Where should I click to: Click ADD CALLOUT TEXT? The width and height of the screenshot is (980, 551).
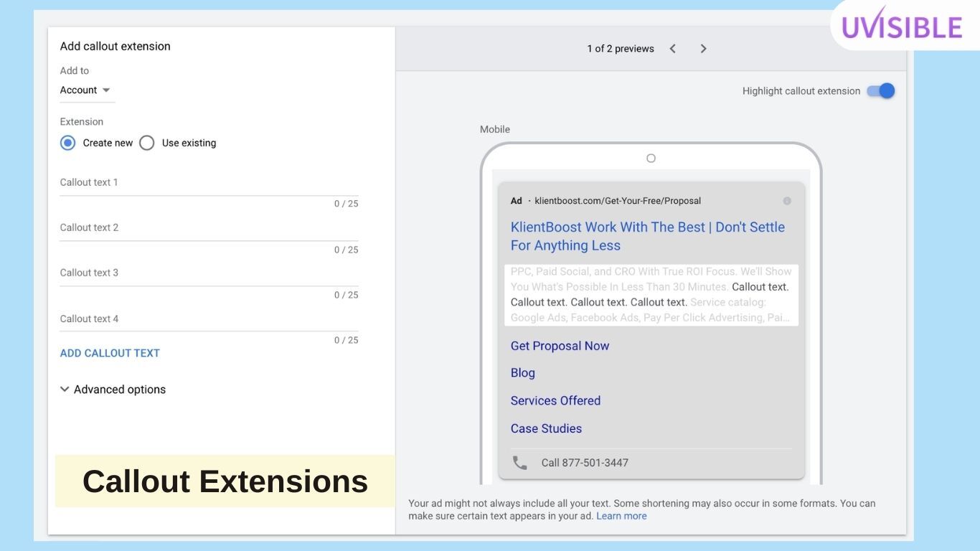tap(109, 352)
